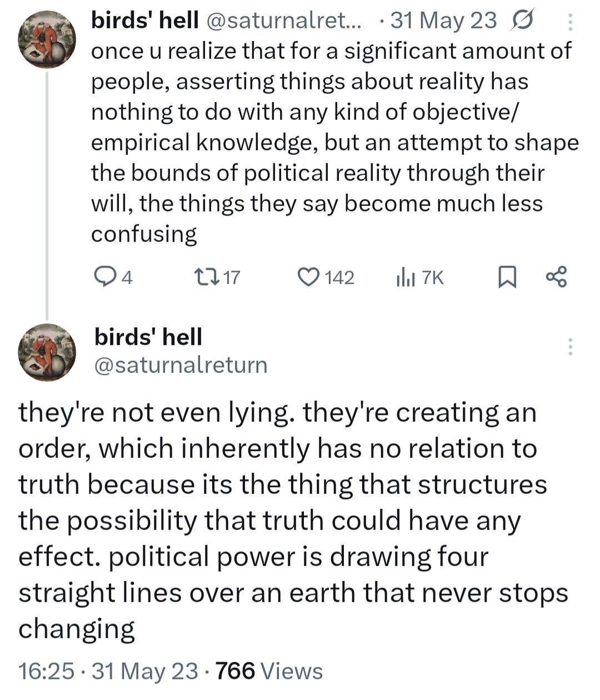Select the bold birds' hell name in the reply
The image size is (600, 700).
pos(148,337)
